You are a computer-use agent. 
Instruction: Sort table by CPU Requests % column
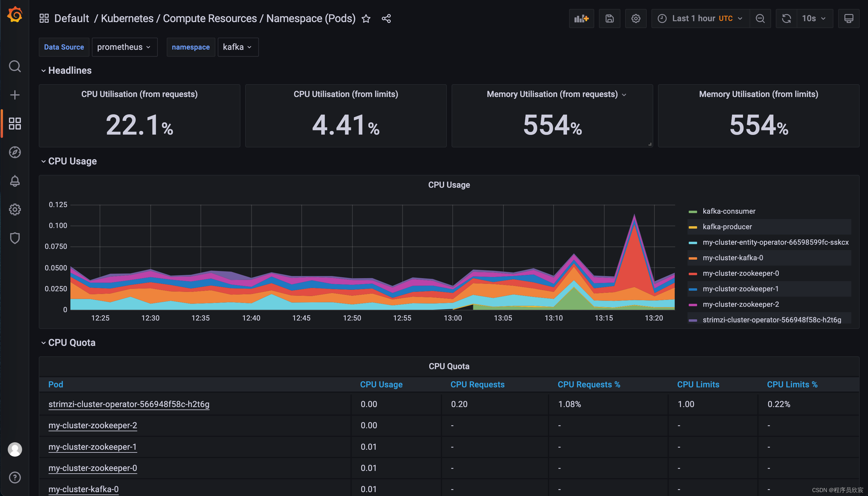click(x=589, y=384)
